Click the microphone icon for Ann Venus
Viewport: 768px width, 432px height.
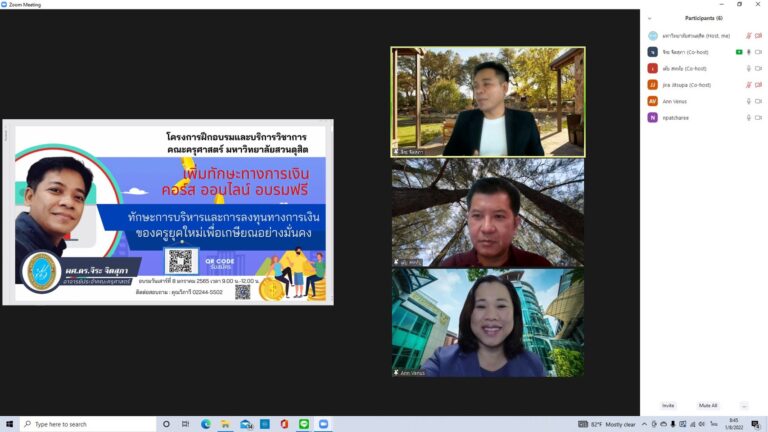(748, 101)
